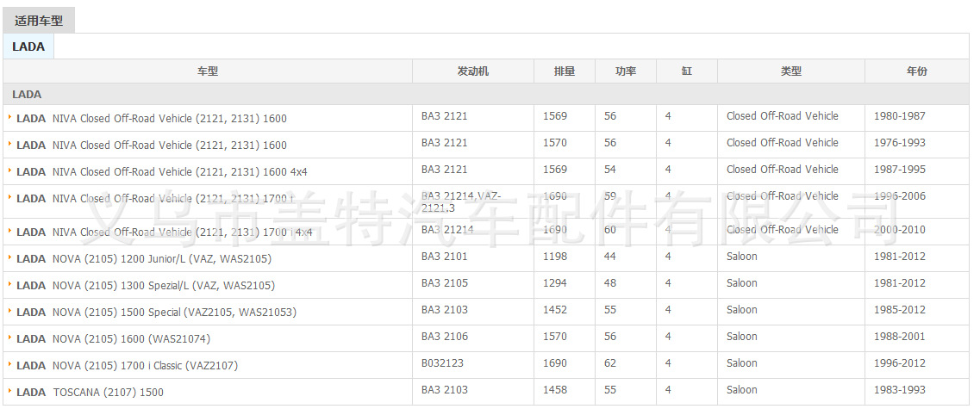The image size is (980, 415).
Task: Click the 类型 column header
Action: click(791, 71)
